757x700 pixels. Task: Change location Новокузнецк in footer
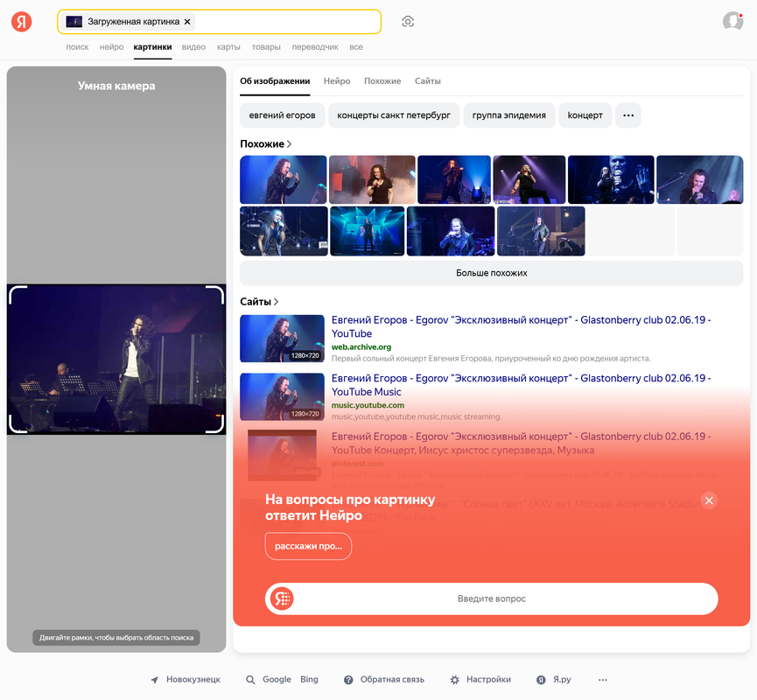tap(193, 680)
